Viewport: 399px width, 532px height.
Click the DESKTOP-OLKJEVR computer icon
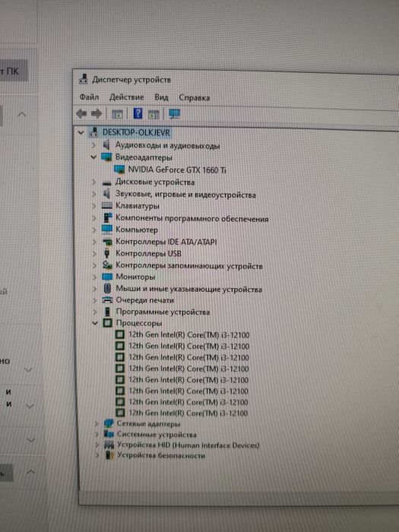pos(94,133)
